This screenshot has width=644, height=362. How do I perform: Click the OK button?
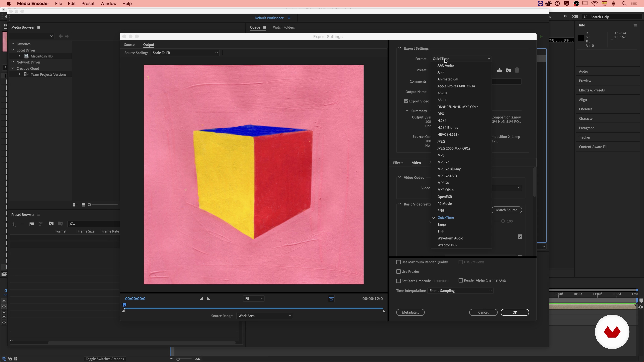click(x=515, y=313)
